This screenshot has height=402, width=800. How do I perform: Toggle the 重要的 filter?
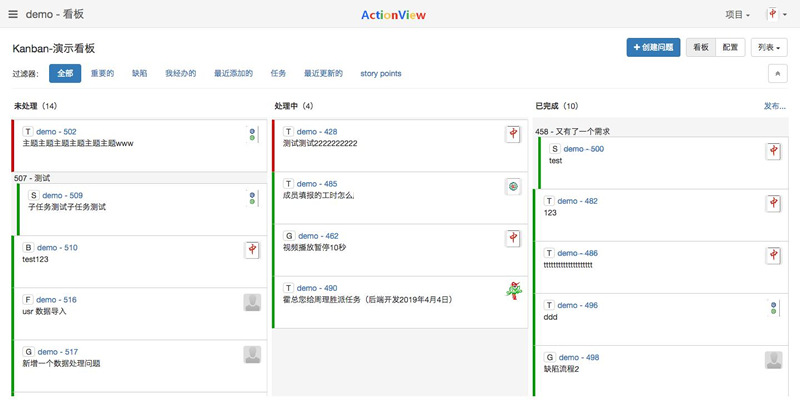pos(102,74)
